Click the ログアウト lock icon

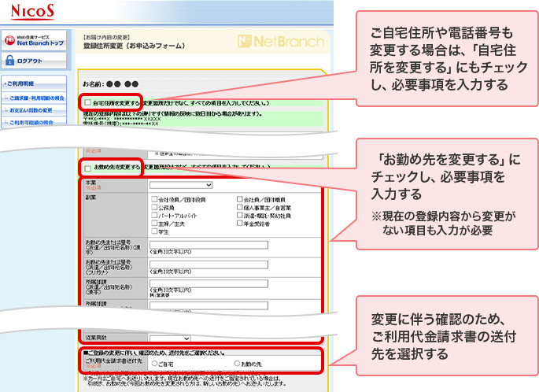click(10, 61)
